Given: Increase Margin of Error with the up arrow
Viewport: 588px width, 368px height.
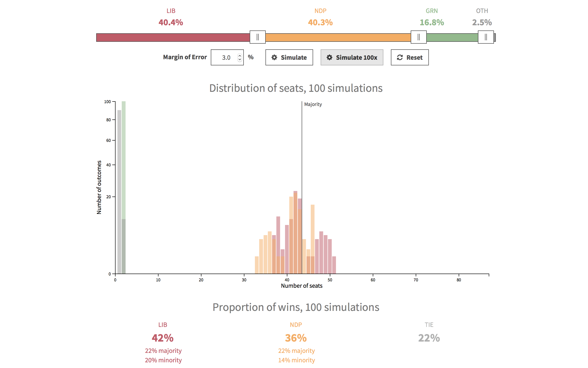Looking at the screenshot, I should tap(240, 55).
